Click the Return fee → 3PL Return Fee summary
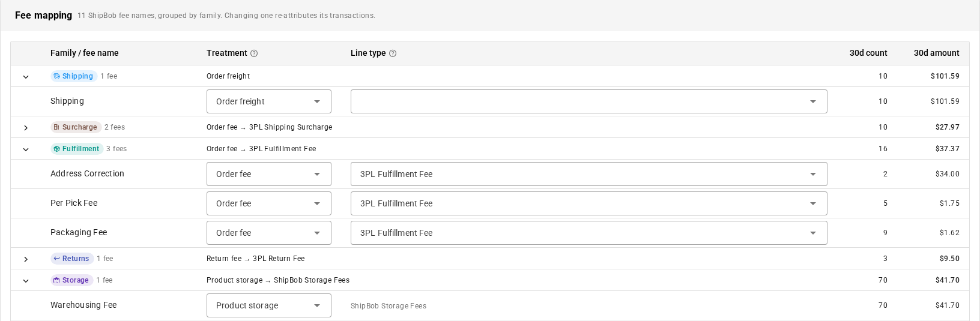The width and height of the screenshot is (980, 321). point(256,259)
